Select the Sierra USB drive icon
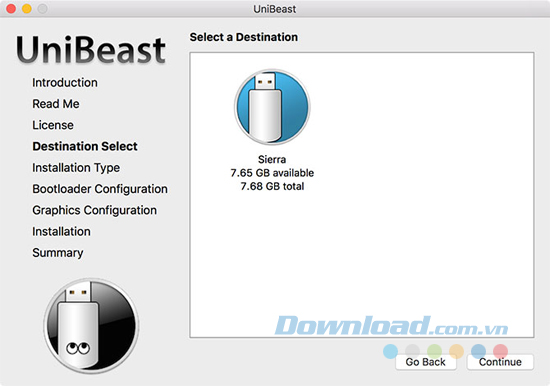This screenshot has width=550, height=386. (x=272, y=107)
